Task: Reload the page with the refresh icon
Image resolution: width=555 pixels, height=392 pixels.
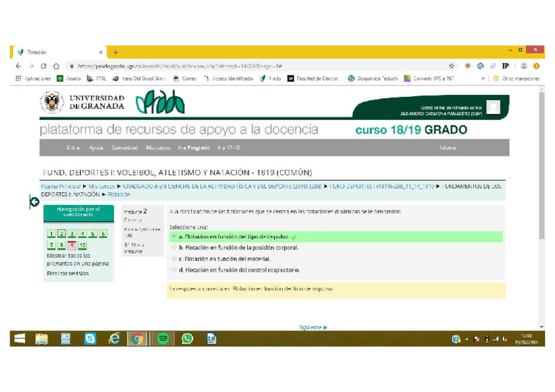Action: pyautogui.click(x=43, y=66)
